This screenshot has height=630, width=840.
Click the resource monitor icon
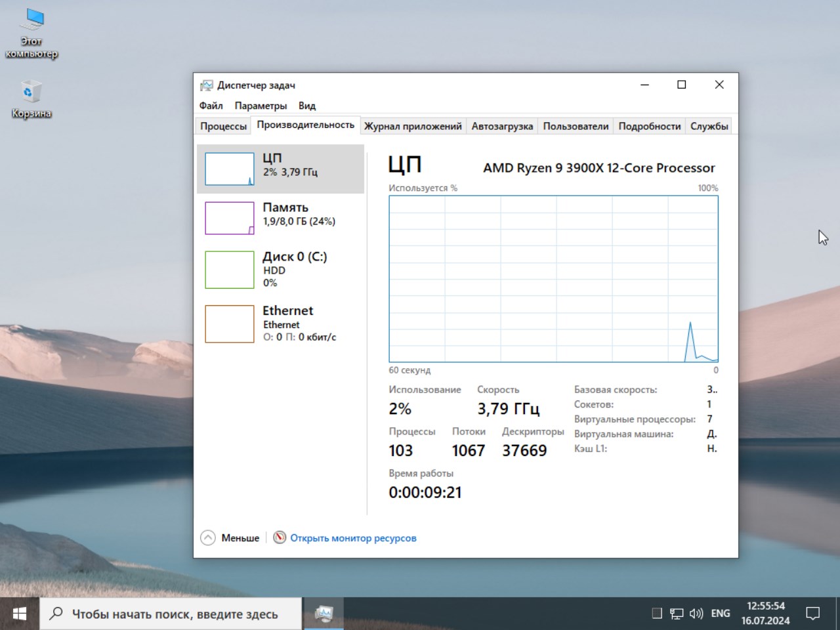[280, 537]
